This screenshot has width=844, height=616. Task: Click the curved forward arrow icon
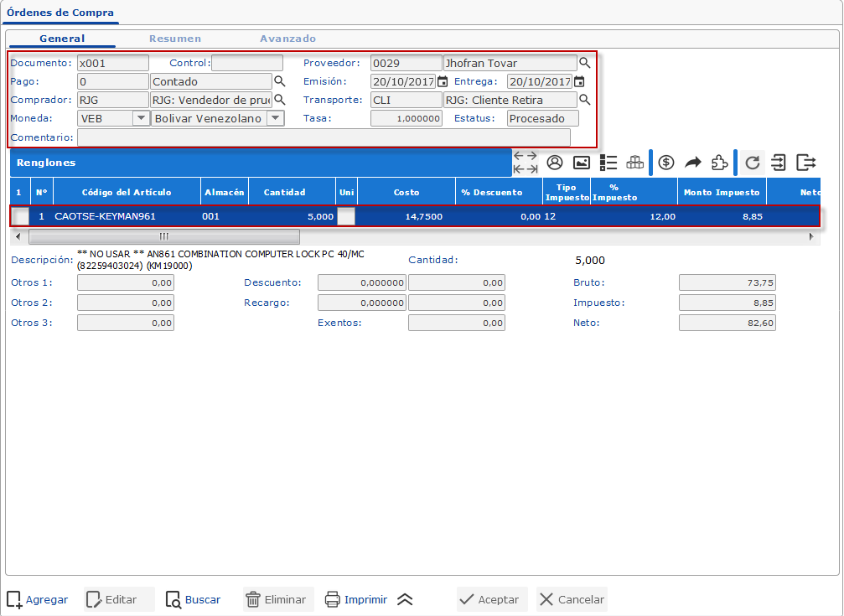pos(693,163)
